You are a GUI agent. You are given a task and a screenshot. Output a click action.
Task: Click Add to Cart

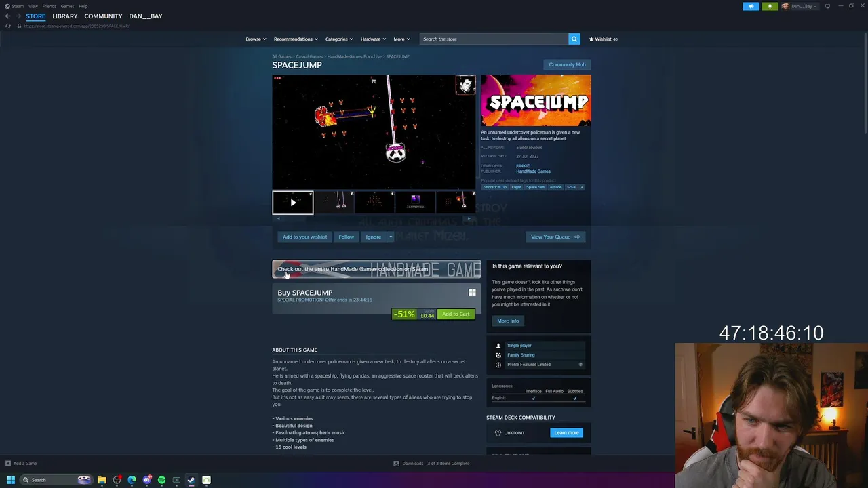456,314
